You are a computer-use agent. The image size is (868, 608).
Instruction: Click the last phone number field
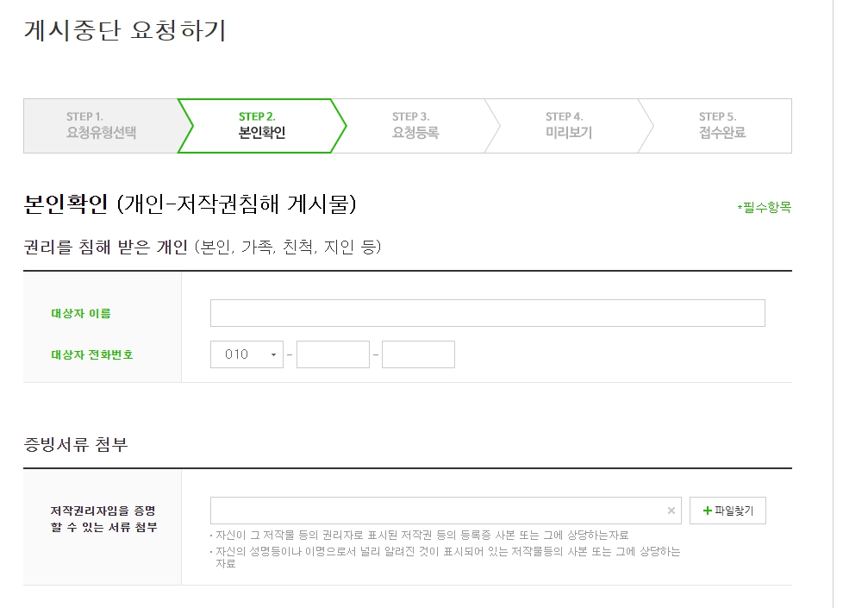(x=419, y=354)
